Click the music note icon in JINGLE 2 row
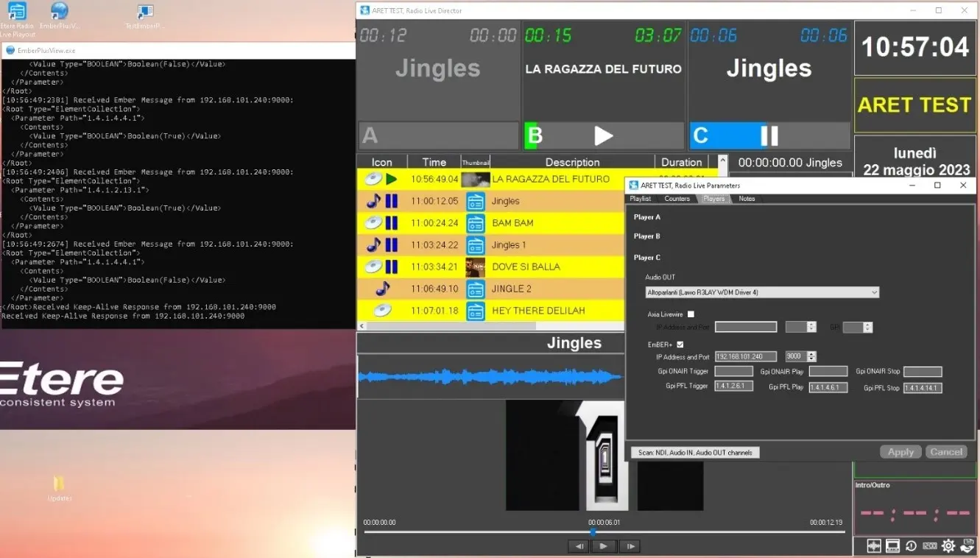This screenshot has width=980, height=558. point(382,289)
